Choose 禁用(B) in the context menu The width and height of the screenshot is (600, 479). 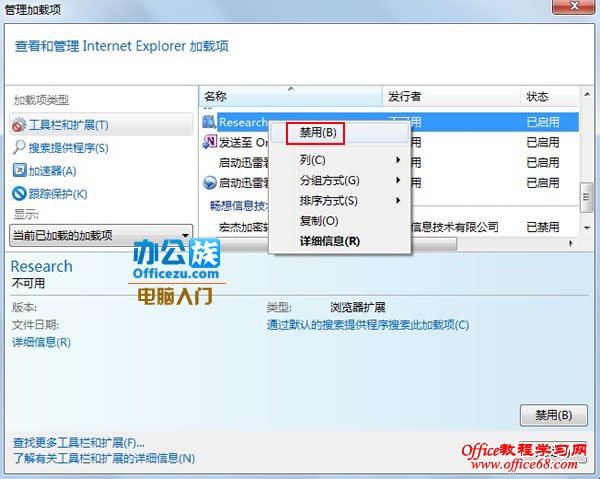pos(339,133)
